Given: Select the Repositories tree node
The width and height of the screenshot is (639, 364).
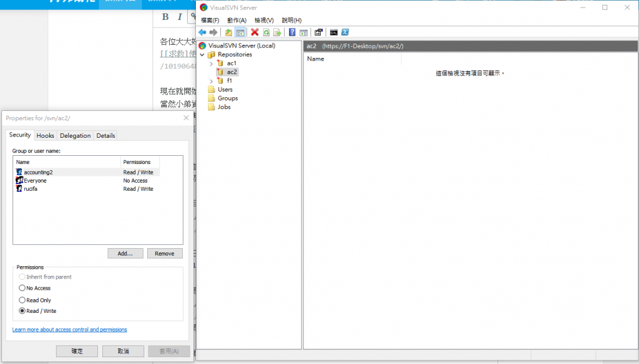Looking at the screenshot, I should (x=235, y=54).
